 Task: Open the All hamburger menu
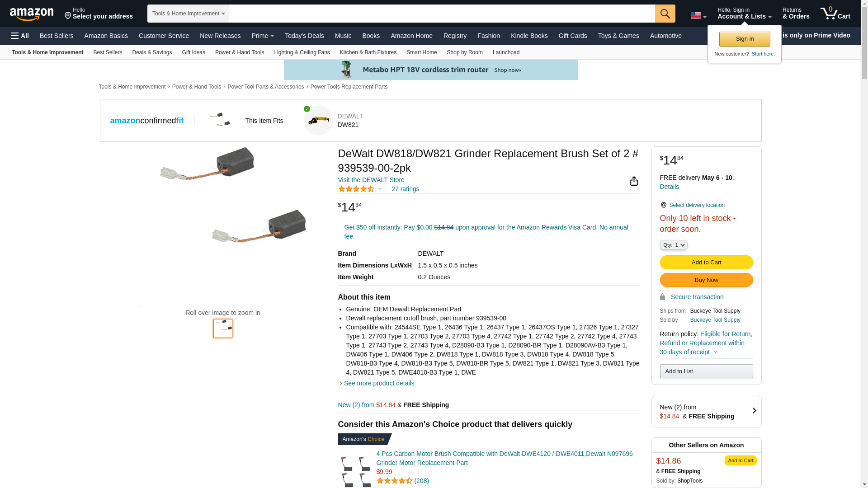[x=20, y=36]
